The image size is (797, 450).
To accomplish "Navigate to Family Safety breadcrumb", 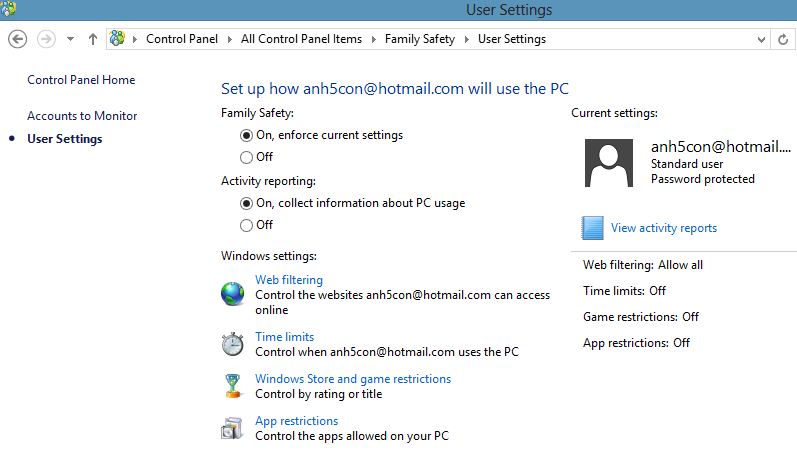I will 420,39.
